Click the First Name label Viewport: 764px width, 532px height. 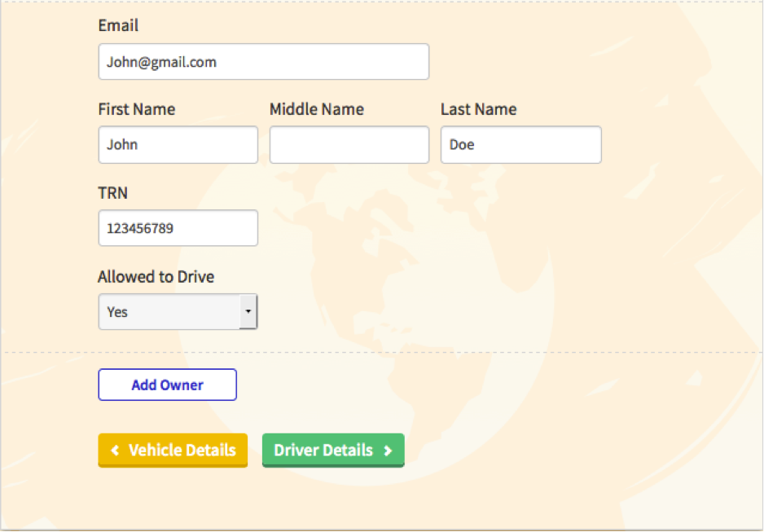[136, 109]
